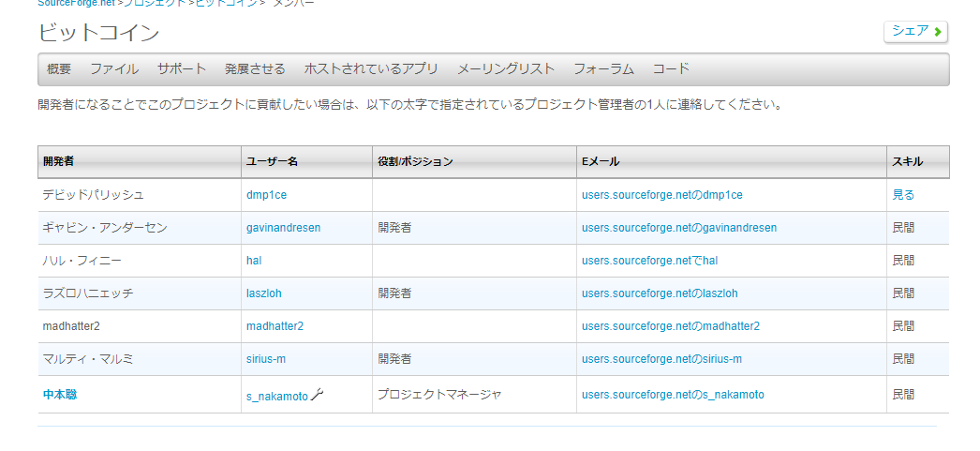Open the フォーラム tab

pos(603,68)
